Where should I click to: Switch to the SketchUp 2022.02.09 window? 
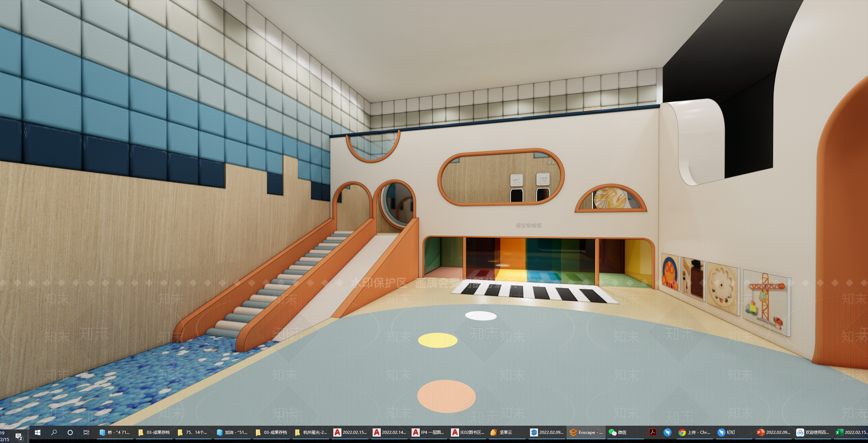point(547,433)
